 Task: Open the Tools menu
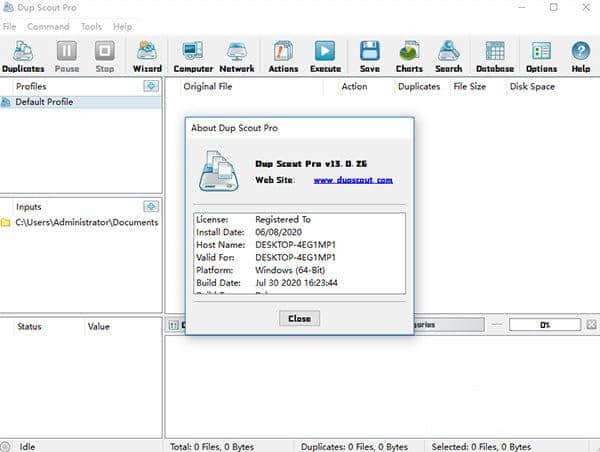tap(91, 26)
